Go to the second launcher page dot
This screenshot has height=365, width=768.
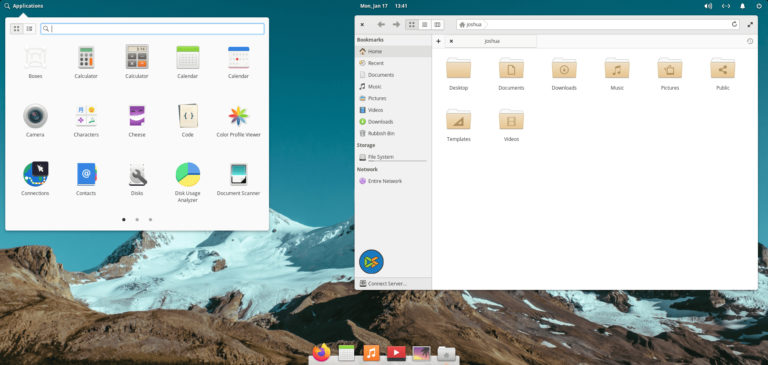click(x=137, y=219)
